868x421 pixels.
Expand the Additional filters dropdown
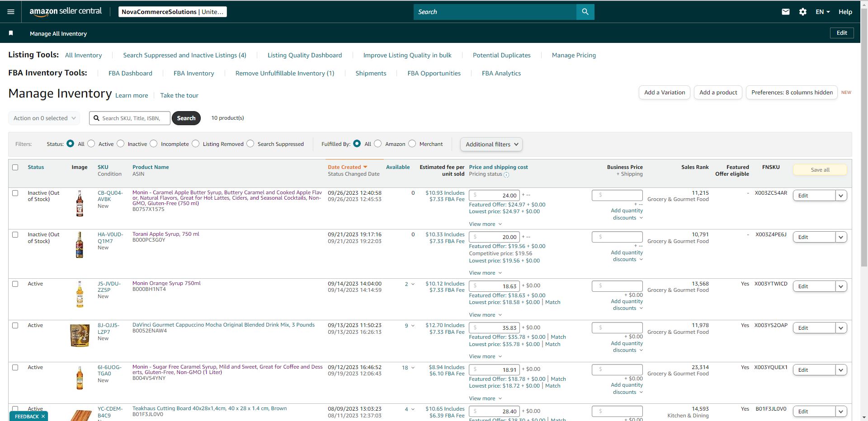(x=491, y=145)
